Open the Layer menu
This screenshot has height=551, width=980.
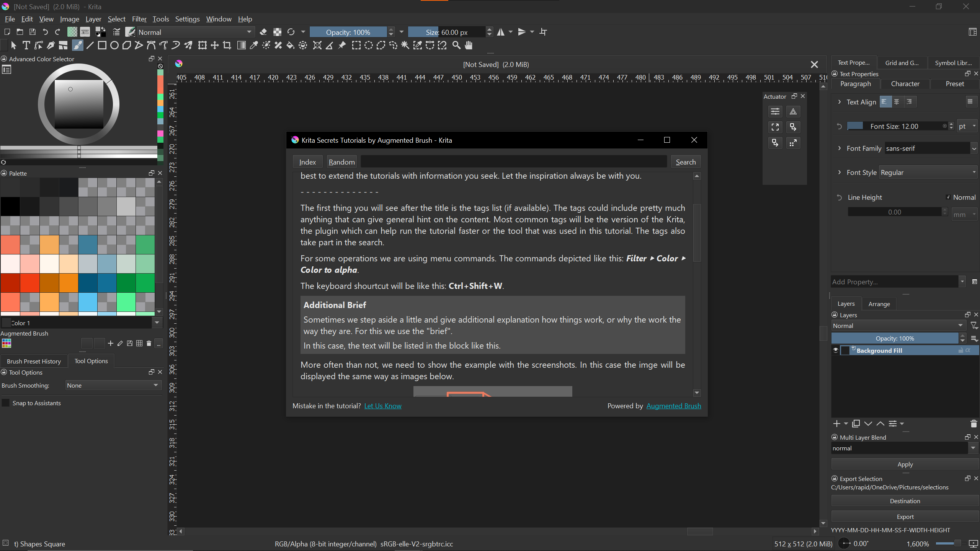pyautogui.click(x=93, y=19)
